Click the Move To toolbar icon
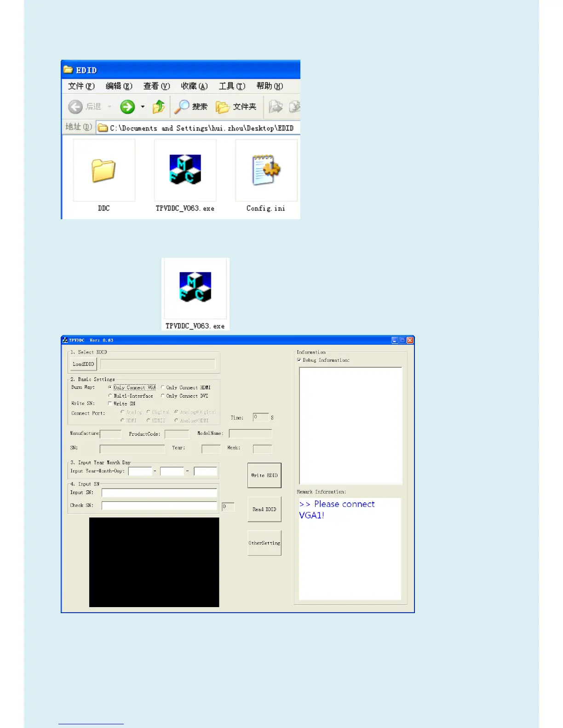The image size is (563, 728). [x=276, y=107]
